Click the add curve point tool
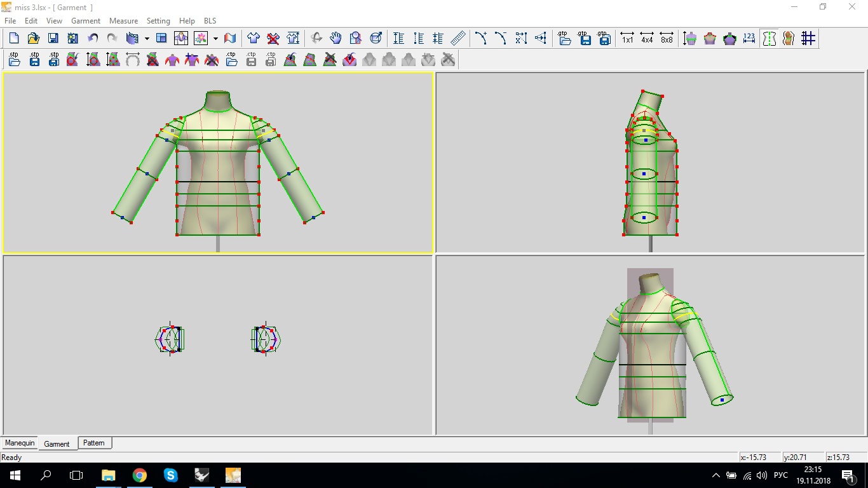 point(481,39)
